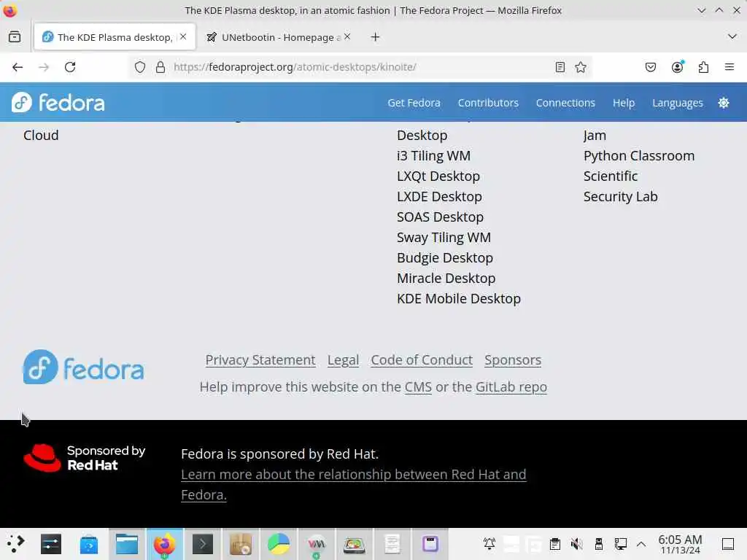Unmute audio via tray volume icon
The width and height of the screenshot is (747, 560).
pyautogui.click(x=576, y=543)
